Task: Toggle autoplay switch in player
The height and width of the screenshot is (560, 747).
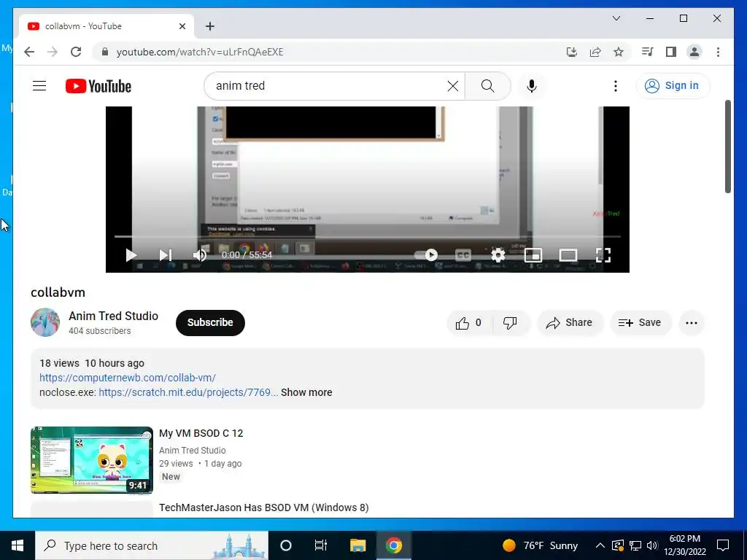Action: coord(425,254)
